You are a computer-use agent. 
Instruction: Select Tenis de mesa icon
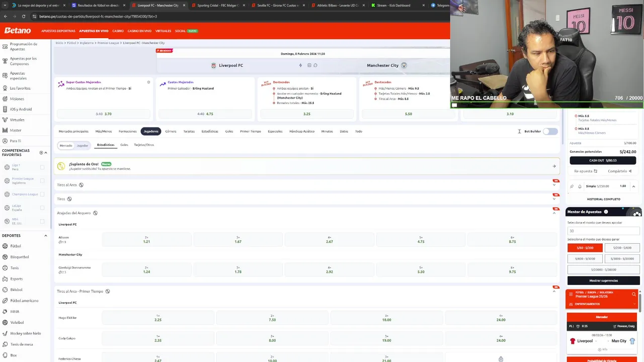tap(5, 344)
